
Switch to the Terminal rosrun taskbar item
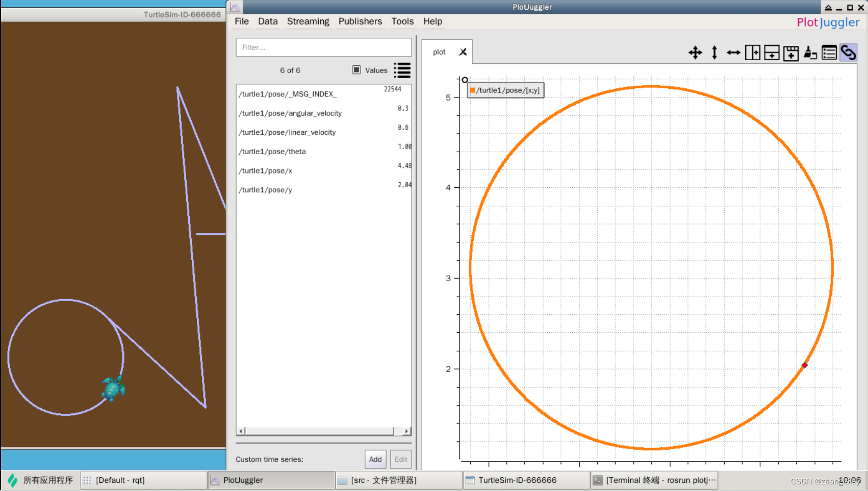[654, 480]
